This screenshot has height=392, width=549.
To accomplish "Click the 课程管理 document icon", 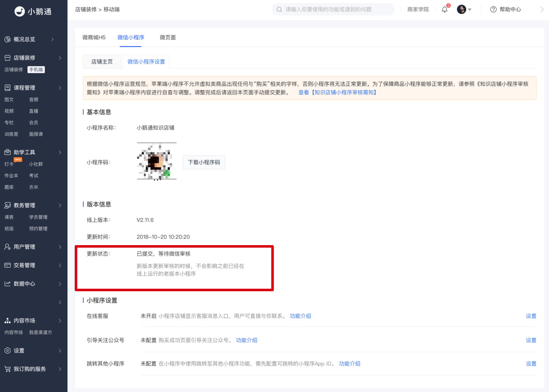I will (8, 88).
